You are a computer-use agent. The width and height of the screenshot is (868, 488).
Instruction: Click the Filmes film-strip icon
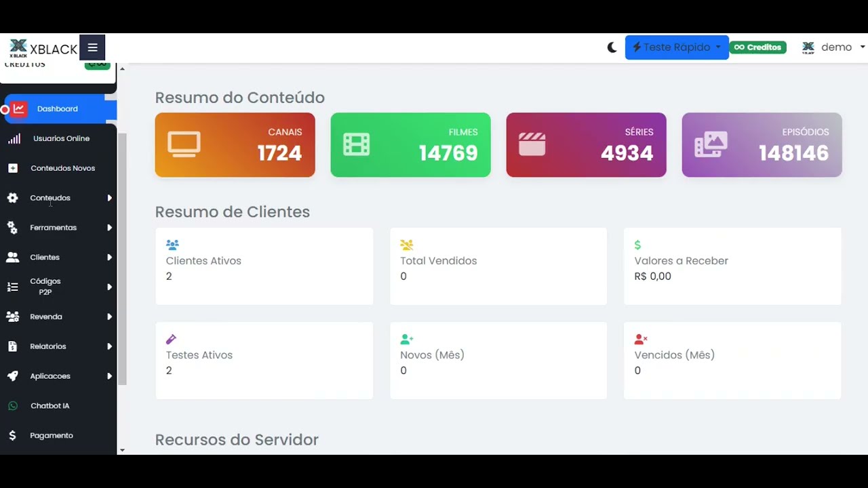(357, 144)
